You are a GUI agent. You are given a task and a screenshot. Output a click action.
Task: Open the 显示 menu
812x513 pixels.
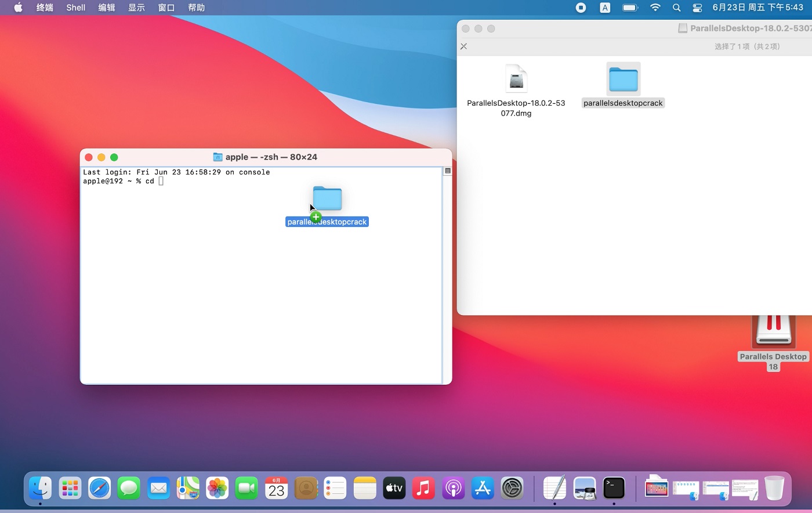point(136,8)
